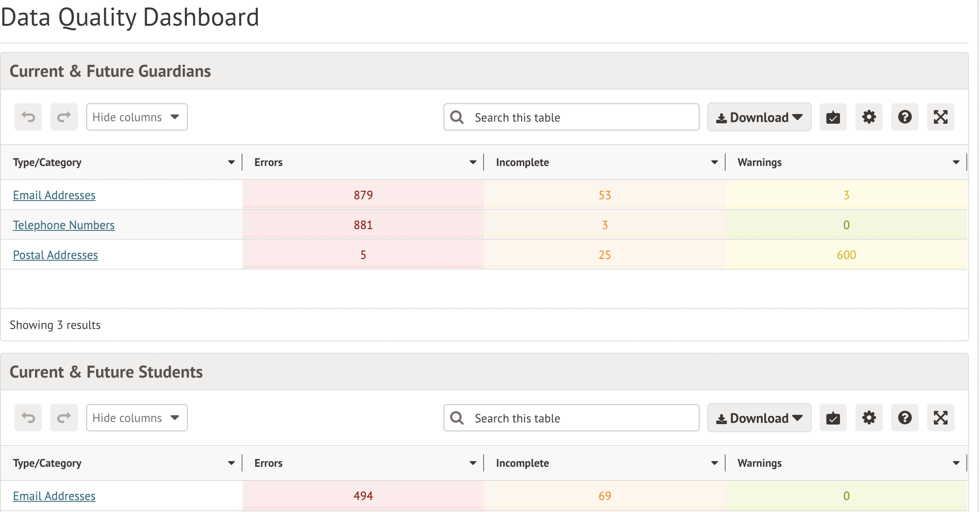The height and width of the screenshot is (512, 980).
Task: Expand Guardians table to fullscreen
Action: click(x=940, y=117)
